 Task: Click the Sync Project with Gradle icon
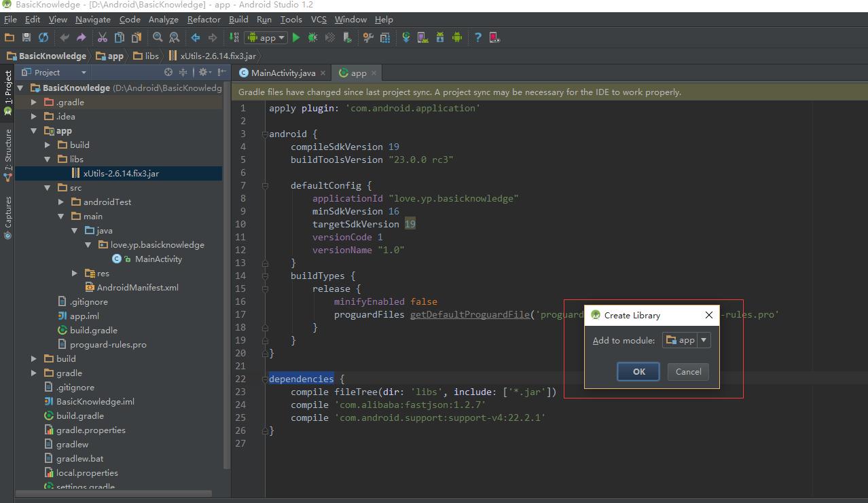[x=406, y=37]
